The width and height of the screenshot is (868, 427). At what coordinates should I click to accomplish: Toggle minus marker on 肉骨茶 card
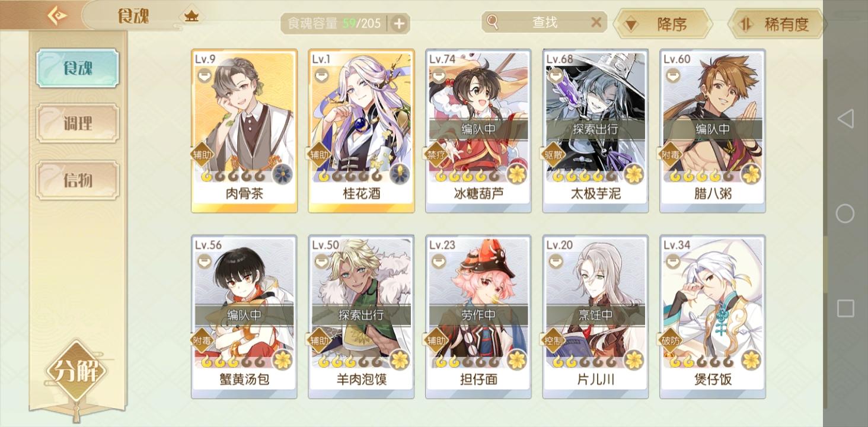[204, 75]
